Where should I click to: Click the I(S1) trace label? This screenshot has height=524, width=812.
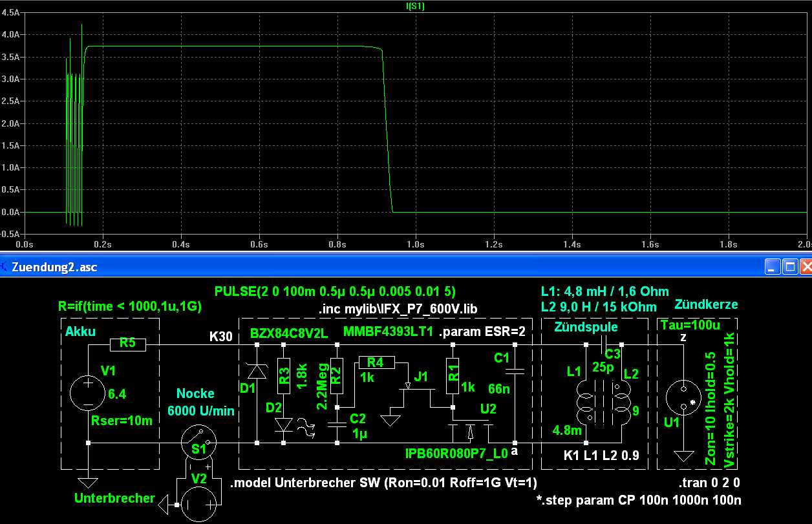(x=414, y=6)
